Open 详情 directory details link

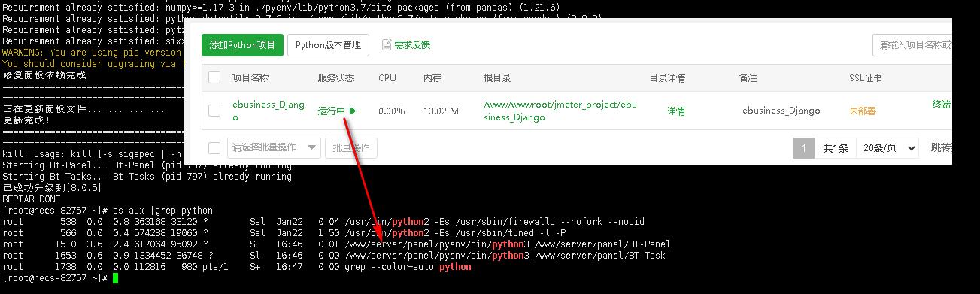[x=676, y=111]
